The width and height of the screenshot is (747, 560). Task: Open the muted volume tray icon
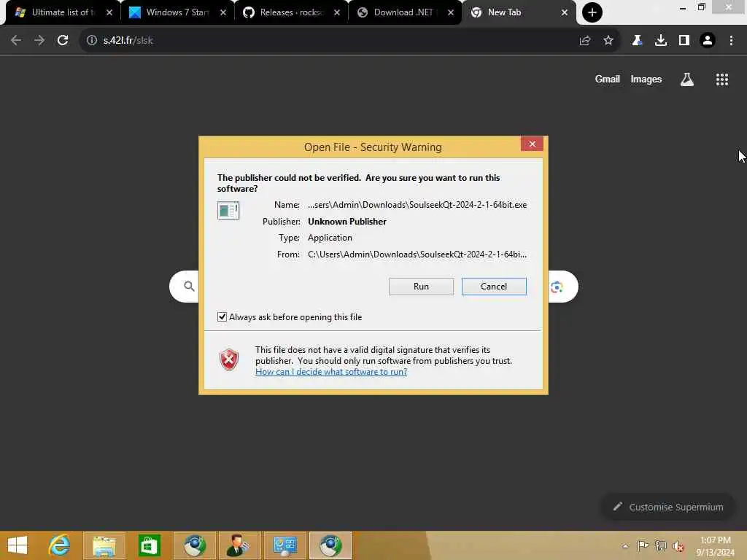tap(678, 546)
